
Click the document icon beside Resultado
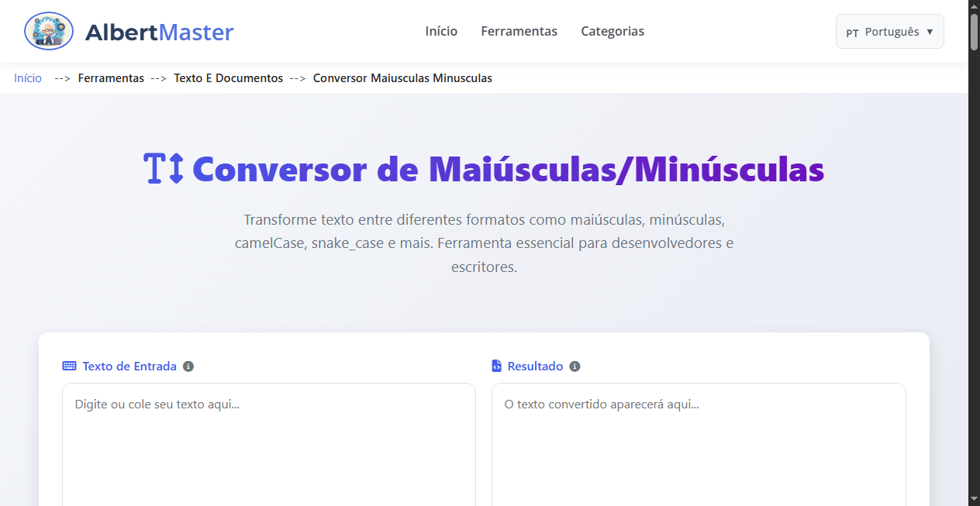495,366
